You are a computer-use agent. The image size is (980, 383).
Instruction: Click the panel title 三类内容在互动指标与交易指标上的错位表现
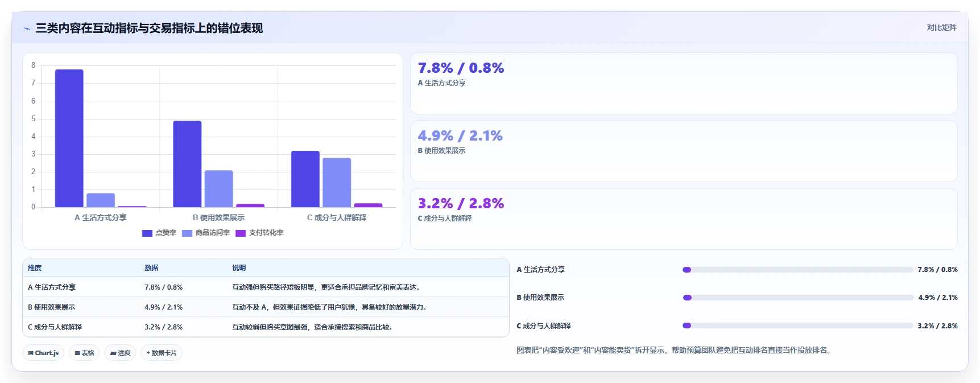149,28
